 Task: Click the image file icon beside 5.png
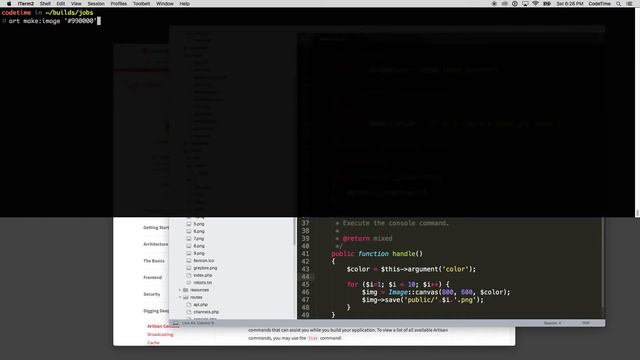tap(189, 224)
